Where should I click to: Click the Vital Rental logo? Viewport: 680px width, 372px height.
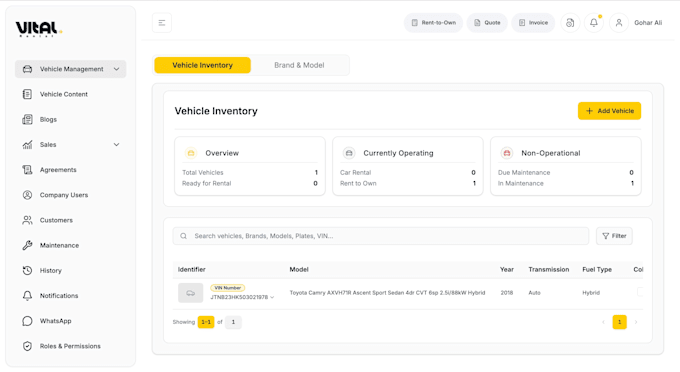point(39,29)
